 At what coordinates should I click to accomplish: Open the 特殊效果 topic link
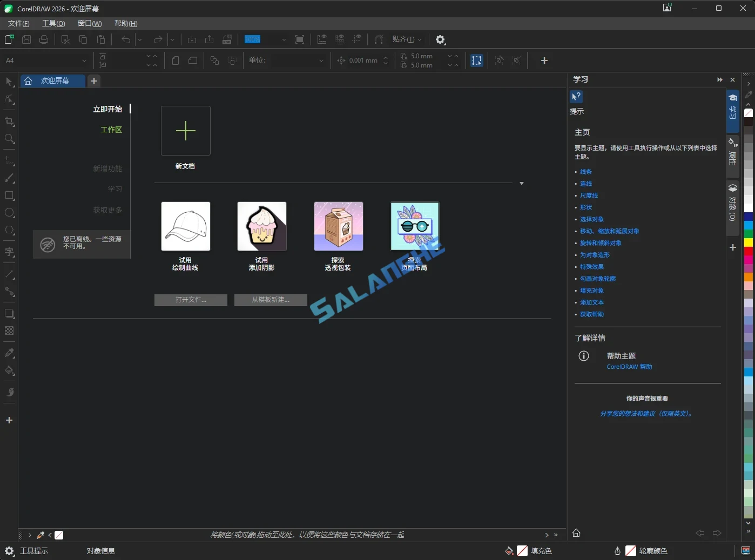tap(592, 267)
